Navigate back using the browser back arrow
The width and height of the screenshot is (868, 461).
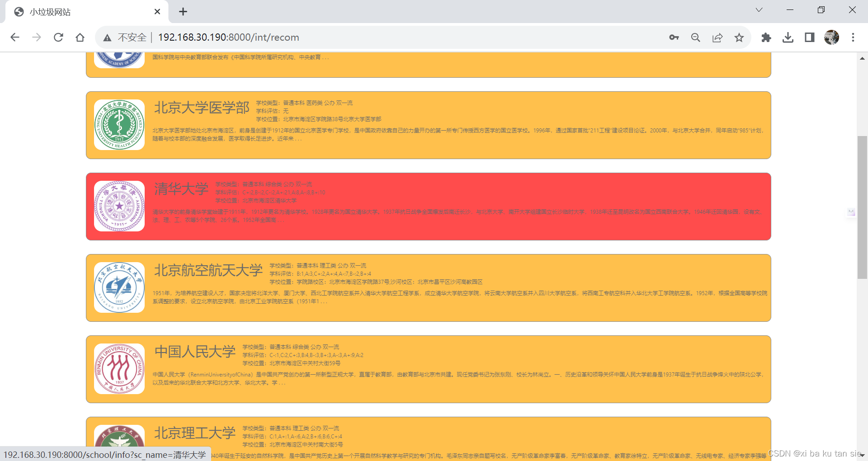[x=15, y=37]
